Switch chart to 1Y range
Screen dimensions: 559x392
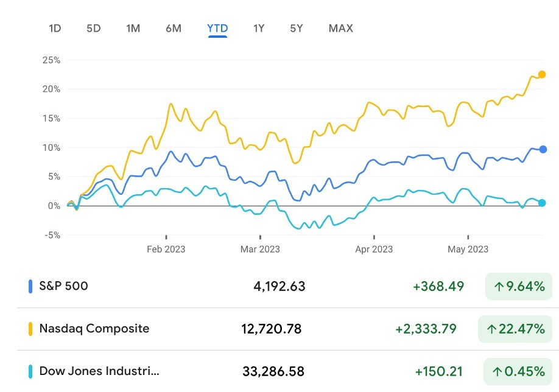(259, 28)
